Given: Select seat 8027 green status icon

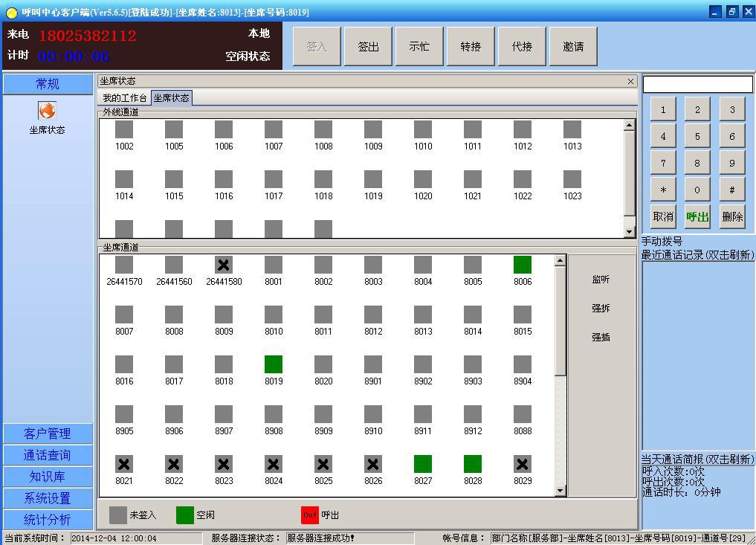Looking at the screenshot, I should click(x=423, y=464).
